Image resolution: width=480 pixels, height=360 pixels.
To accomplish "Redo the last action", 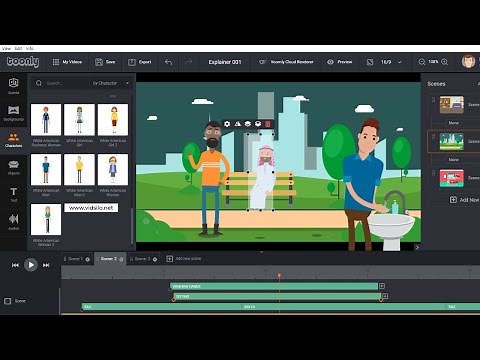I will [188, 62].
